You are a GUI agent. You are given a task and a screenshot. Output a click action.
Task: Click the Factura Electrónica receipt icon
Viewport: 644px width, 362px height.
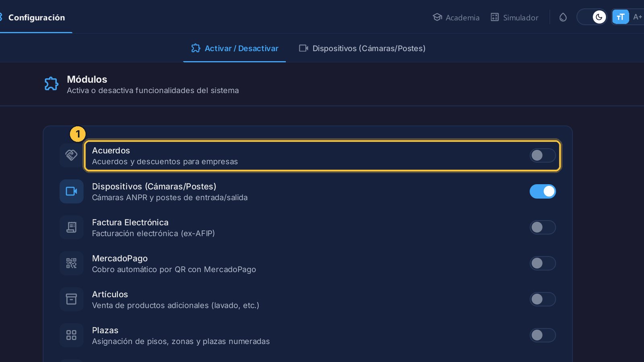coord(71,227)
